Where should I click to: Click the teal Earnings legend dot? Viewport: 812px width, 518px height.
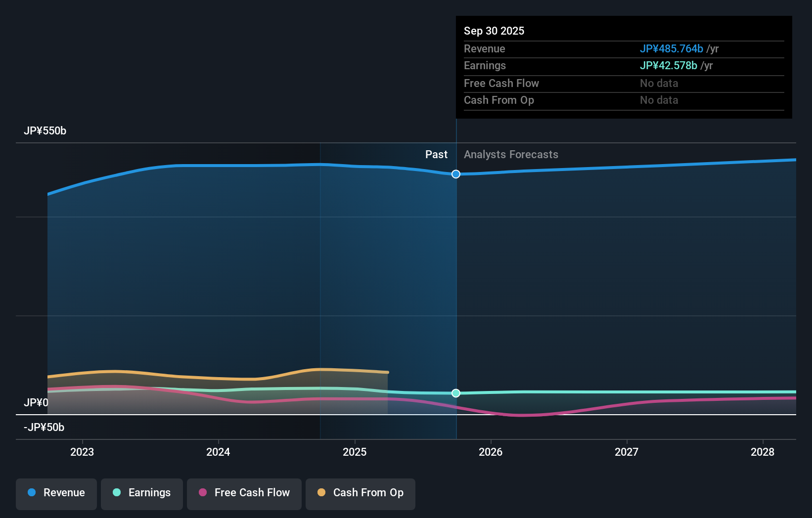(x=117, y=493)
